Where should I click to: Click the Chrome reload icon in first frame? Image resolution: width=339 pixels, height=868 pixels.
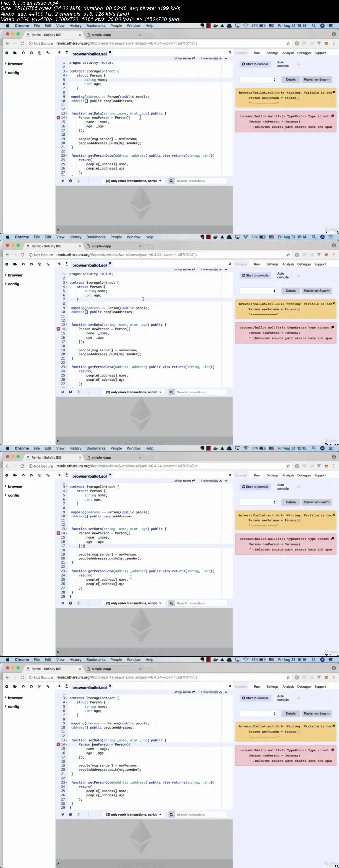coord(22,43)
